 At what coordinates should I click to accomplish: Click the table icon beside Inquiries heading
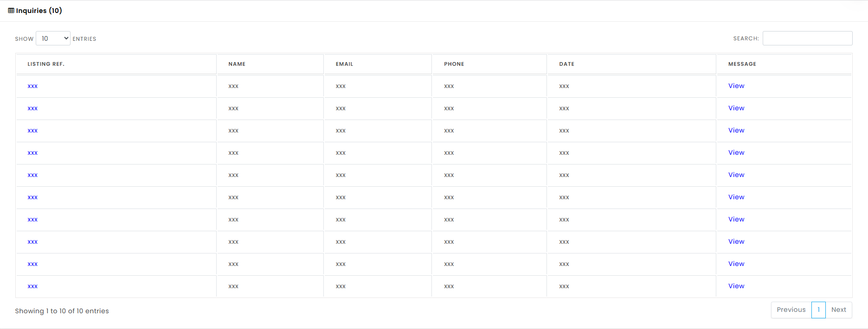(11, 11)
